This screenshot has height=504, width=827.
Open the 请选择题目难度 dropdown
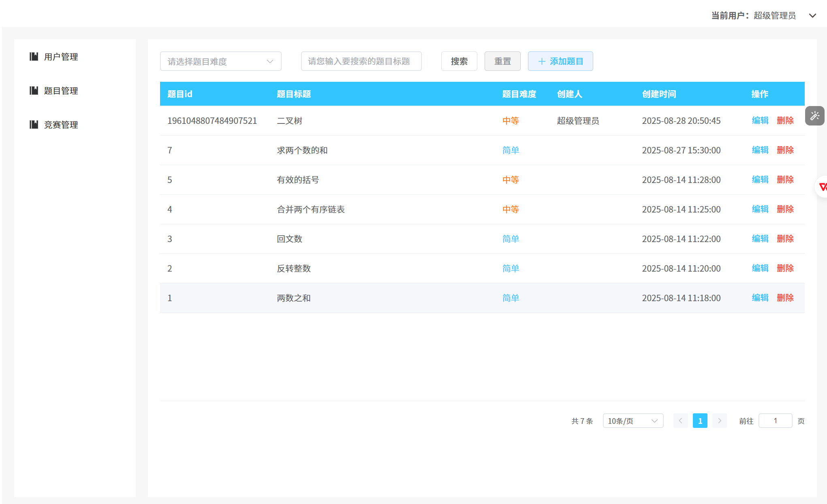tap(220, 62)
